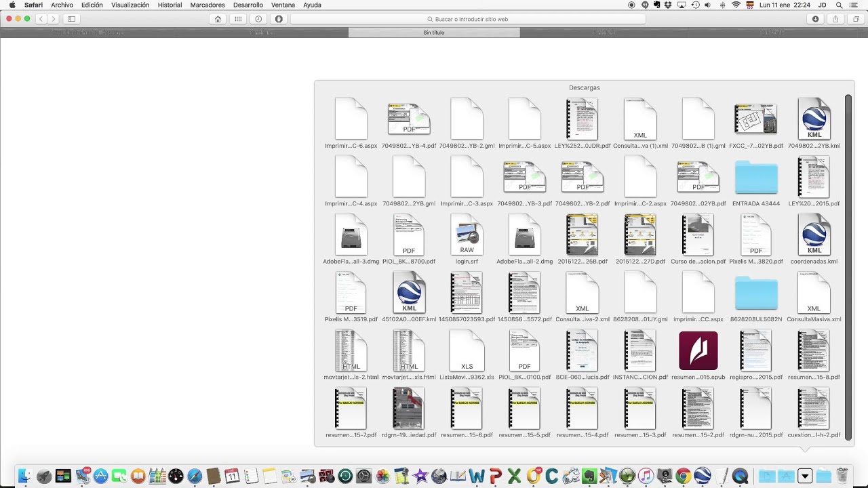Open the History clock toolbar icon
The image size is (868, 488).
(258, 19)
